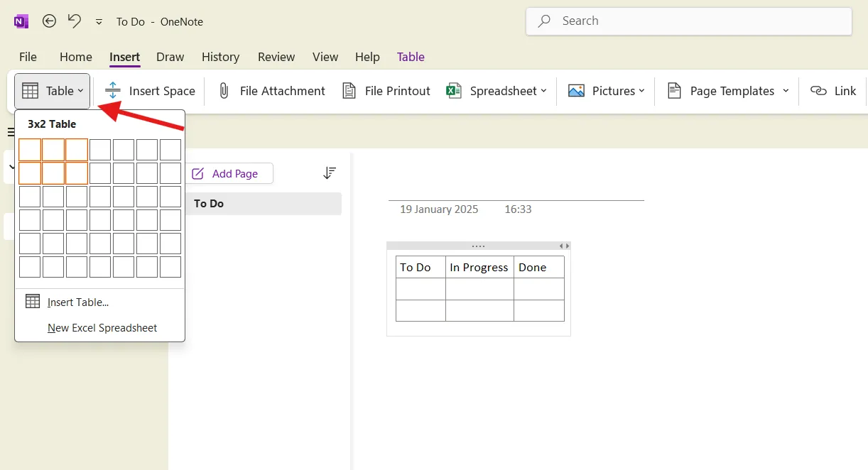Click the In Progress table cell

pos(479,267)
